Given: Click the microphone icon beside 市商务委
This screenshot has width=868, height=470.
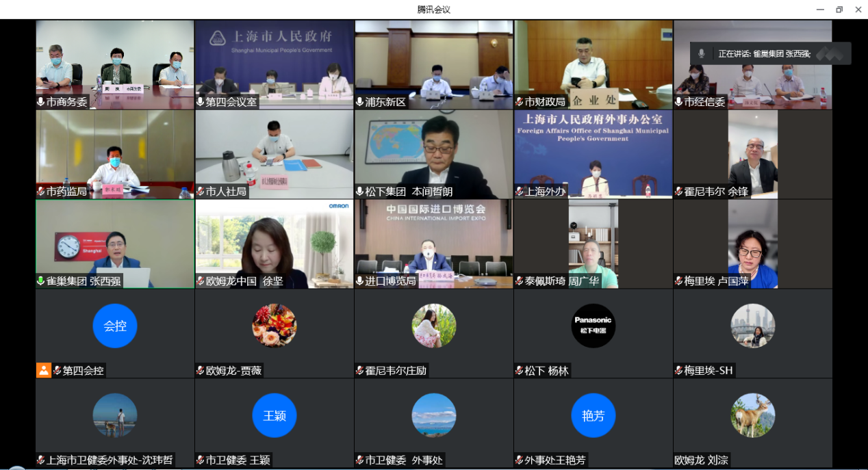Looking at the screenshot, I should (x=41, y=102).
